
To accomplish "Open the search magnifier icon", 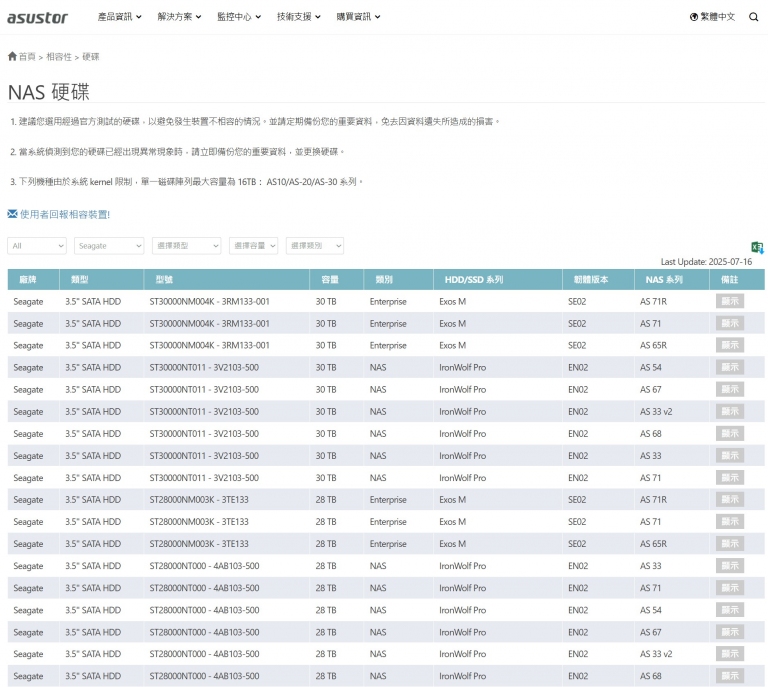I will [x=753, y=17].
